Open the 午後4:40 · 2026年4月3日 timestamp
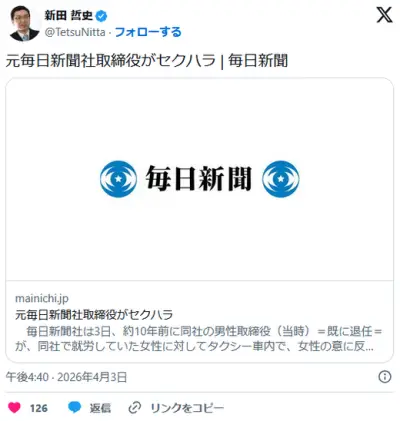Image resolution: width=400 pixels, height=421 pixels. point(66,377)
